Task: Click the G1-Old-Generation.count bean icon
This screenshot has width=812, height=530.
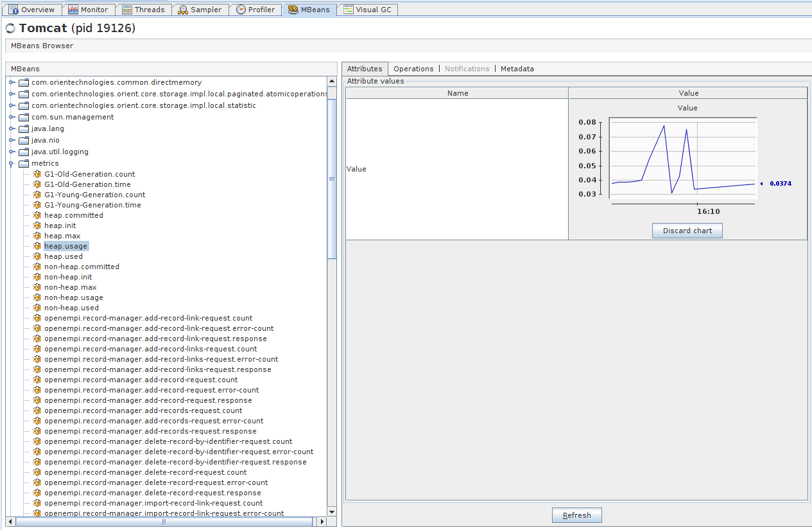Action: click(x=37, y=174)
